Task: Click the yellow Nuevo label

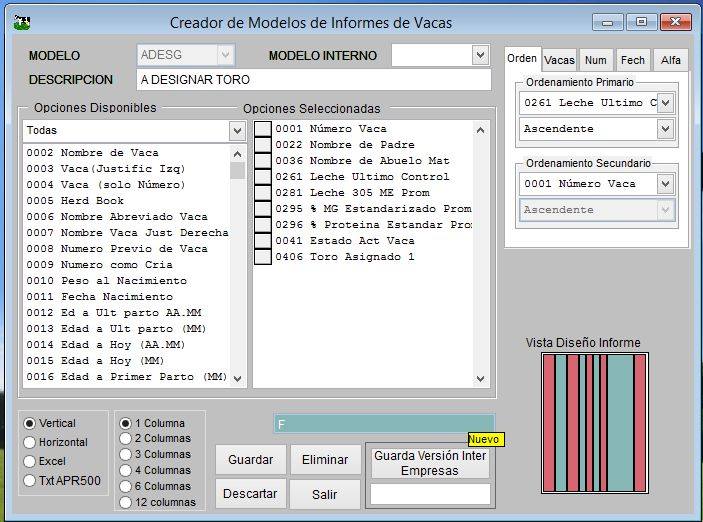Action: click(x=486, y=439)
